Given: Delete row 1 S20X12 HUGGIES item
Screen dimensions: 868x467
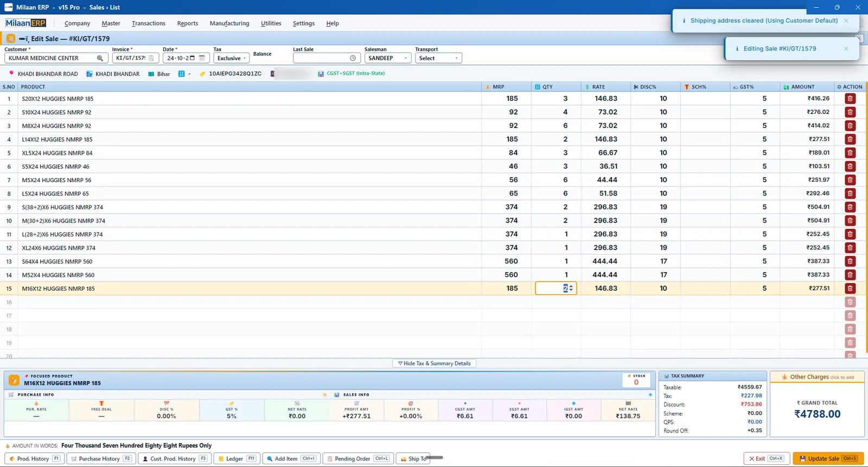Looking at the screenshot, I should click(x=850, y=99).
